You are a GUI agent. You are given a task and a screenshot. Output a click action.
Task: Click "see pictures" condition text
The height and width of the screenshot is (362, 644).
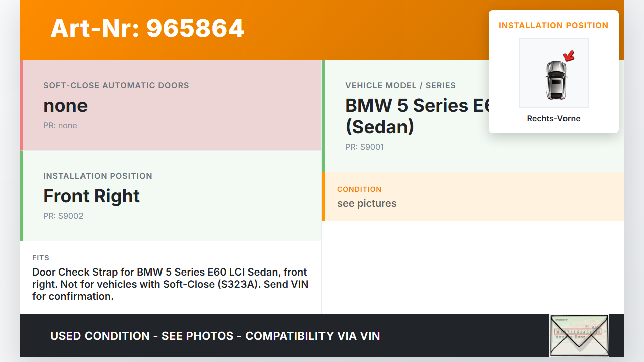coord(367,204)
